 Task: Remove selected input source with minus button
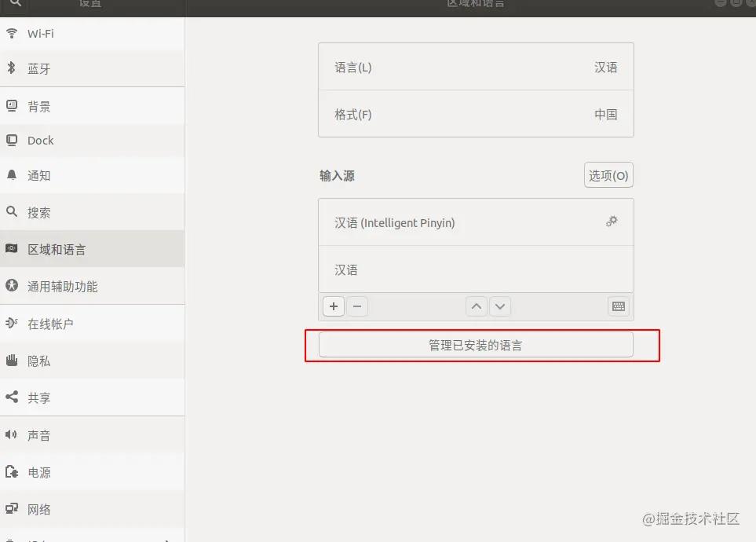click(x=357, y=306)
